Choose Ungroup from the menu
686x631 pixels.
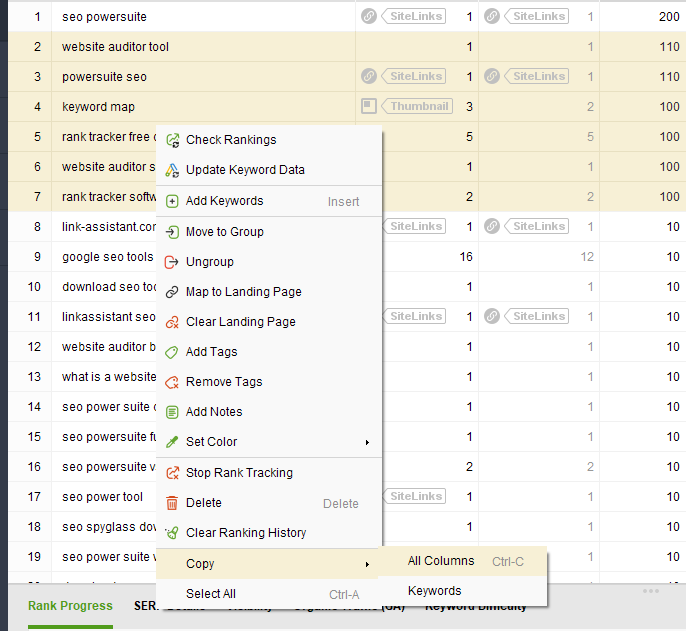[269, 262]
